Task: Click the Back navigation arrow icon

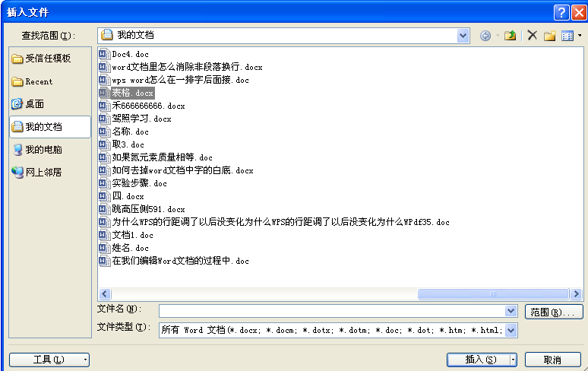Action: pyautogui.click(x=485, y=36)
